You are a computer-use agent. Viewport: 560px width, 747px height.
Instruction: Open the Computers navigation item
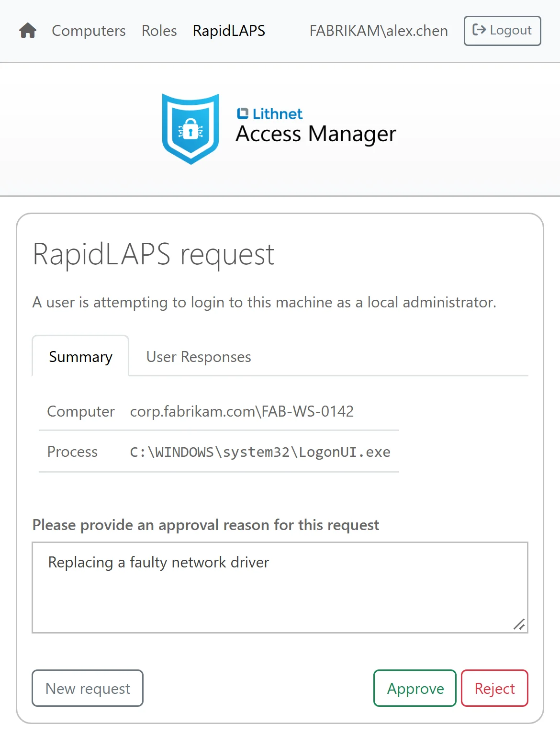coord(89,31)
